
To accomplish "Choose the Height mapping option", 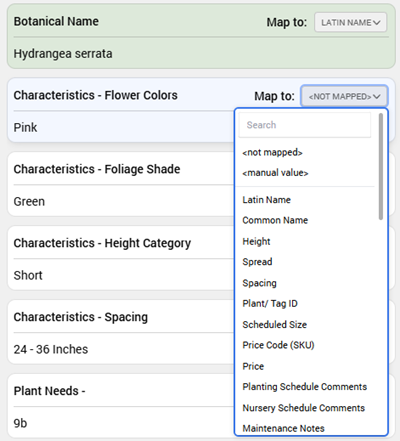I will point(256,241).
